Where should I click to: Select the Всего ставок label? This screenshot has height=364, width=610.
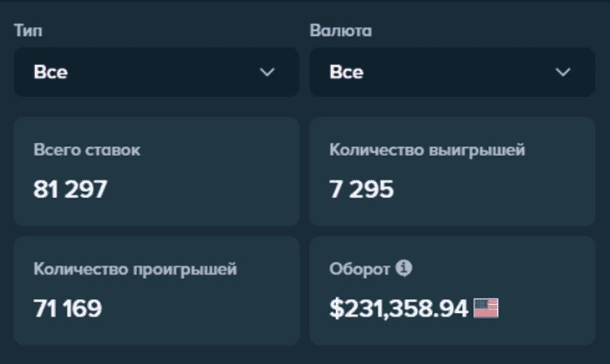[87, 151]
